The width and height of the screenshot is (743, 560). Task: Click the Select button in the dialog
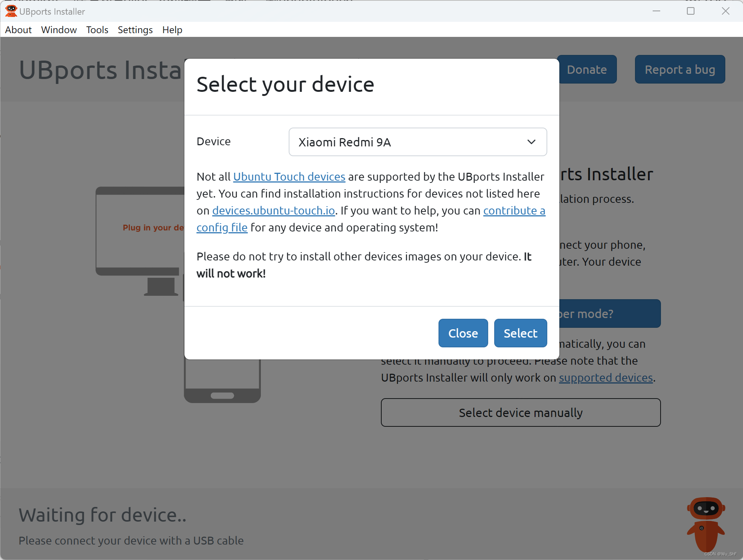[x=520, y=333]
